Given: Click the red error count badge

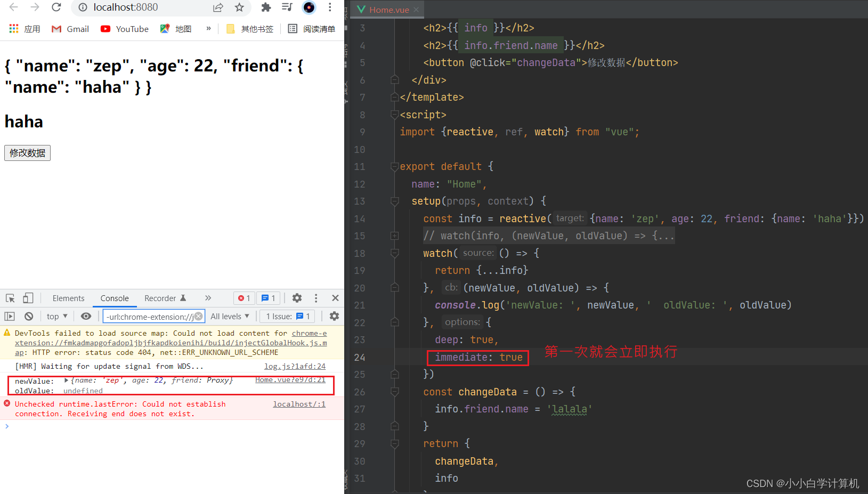Looking at the screenshot, I should [244, 298].
